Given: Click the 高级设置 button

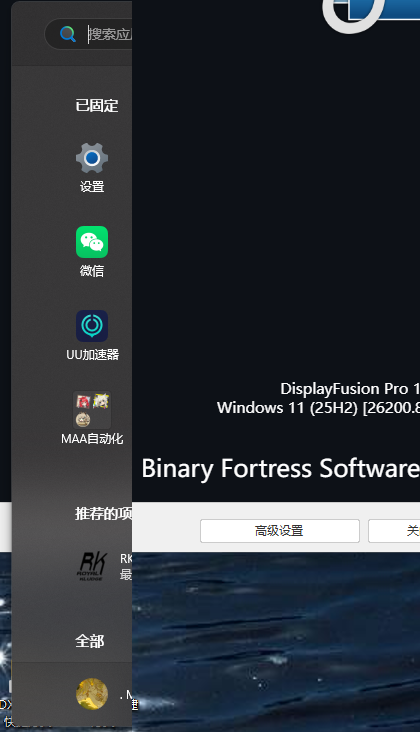Looking at the screenshot, I should pos(280,531).
